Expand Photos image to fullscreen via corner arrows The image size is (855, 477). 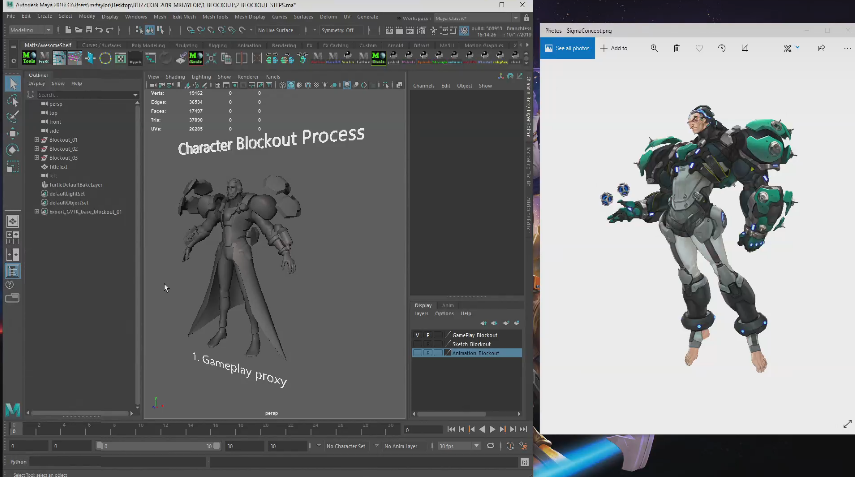point(847,424)
